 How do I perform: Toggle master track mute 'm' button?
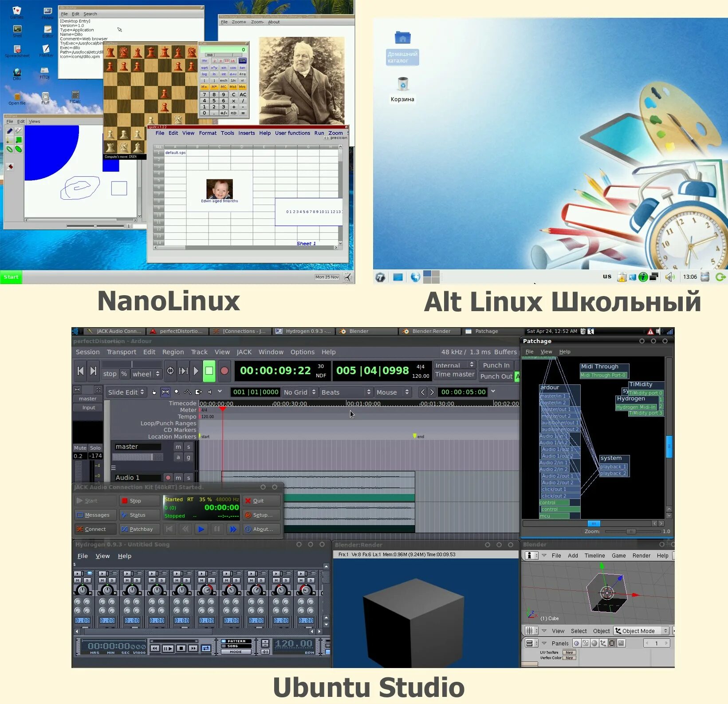point(178,447)
